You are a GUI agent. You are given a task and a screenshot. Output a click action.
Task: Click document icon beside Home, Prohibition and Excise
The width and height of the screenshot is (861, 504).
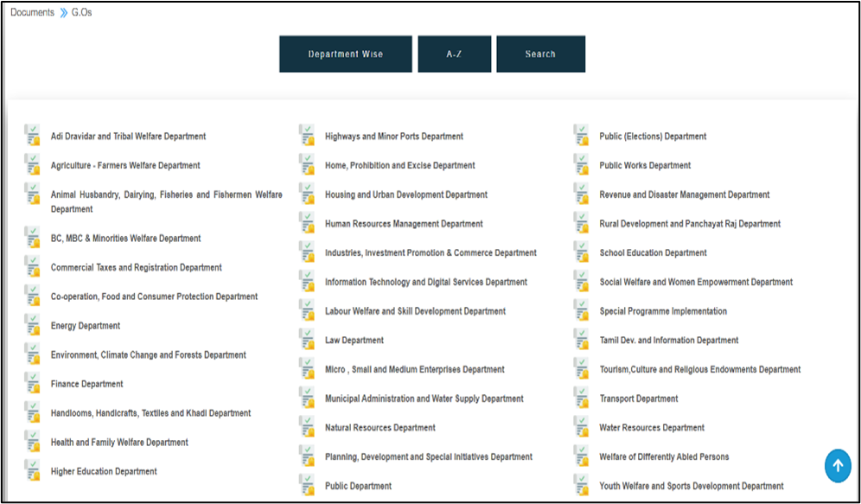point(307,164)
